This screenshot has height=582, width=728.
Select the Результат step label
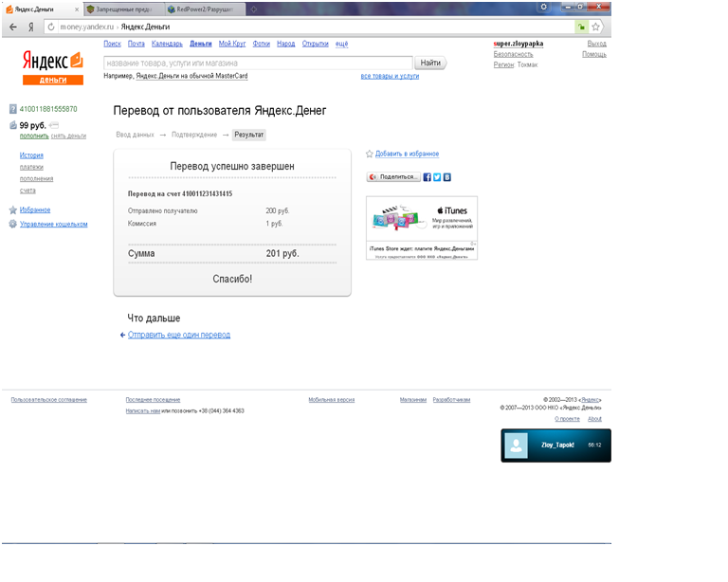(x=249, y=135)
